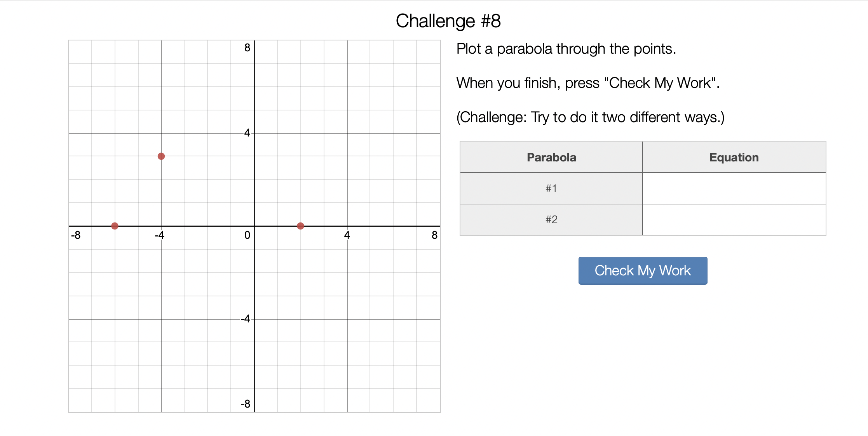Click the equation field for parabola #1
868x436 pixels.
(x=734, y=189)
